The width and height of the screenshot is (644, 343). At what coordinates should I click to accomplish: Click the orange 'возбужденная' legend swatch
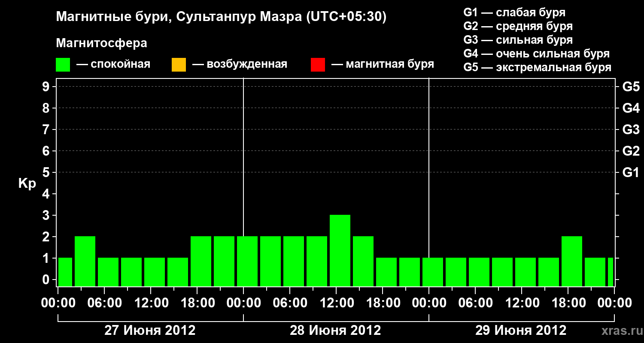coord(179,65)
